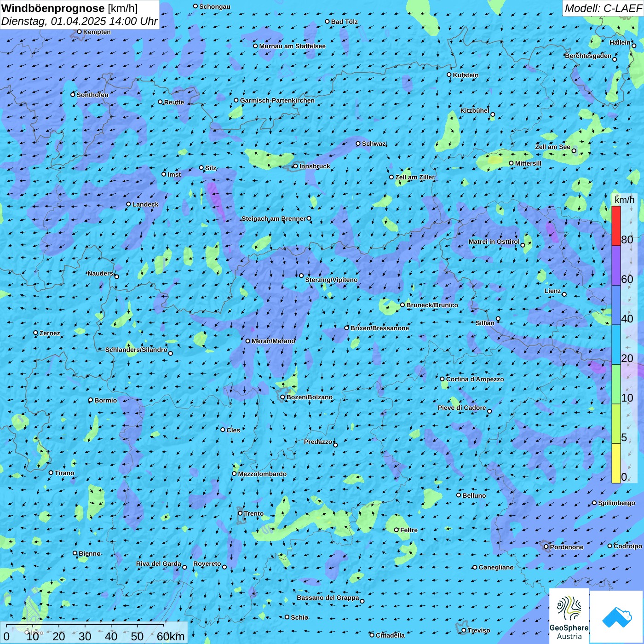
Task: Click the purple 60 km/h legend color
Action: pyautogui.click(x=616, y=265)
